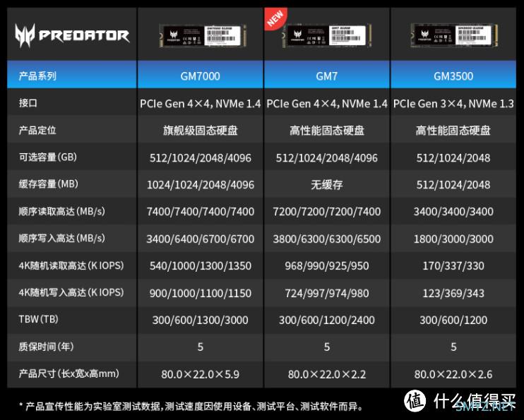Click the 缓存容量(MB) row label
This screenshot has height=420, width=524.
tap(49, 184)
